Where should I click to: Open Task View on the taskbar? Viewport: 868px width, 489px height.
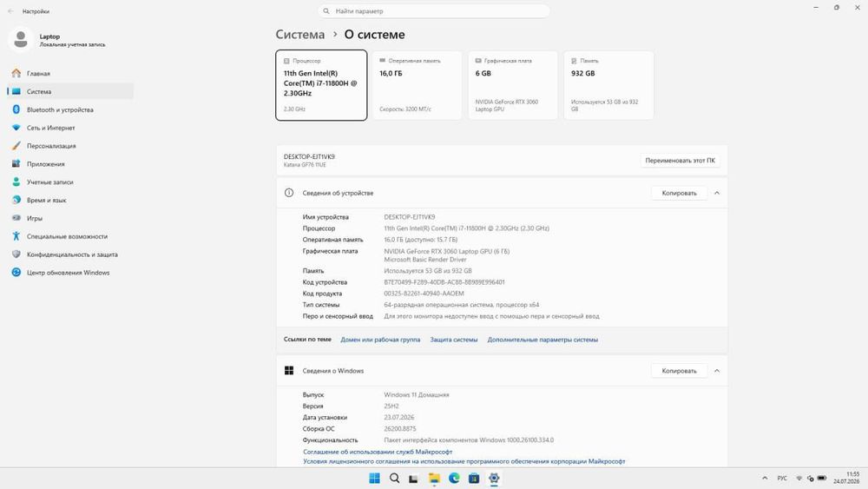pos(413,479)
